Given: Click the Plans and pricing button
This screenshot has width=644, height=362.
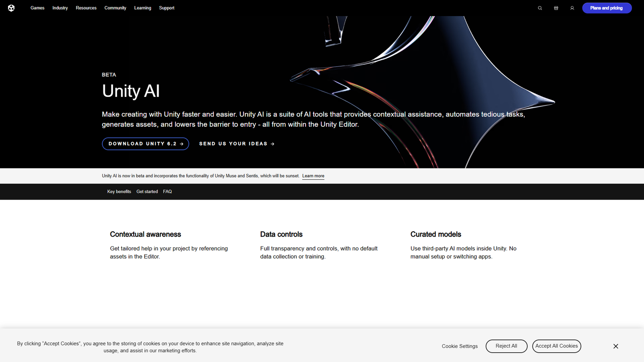Looking at the screenshot, I should click(x=607, y=8).
